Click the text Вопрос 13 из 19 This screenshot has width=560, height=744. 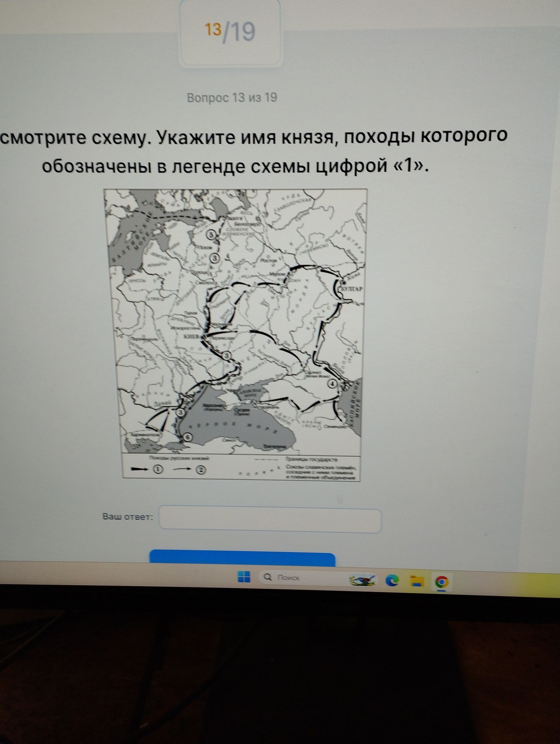pyautogui.click(x=232, y=97)
